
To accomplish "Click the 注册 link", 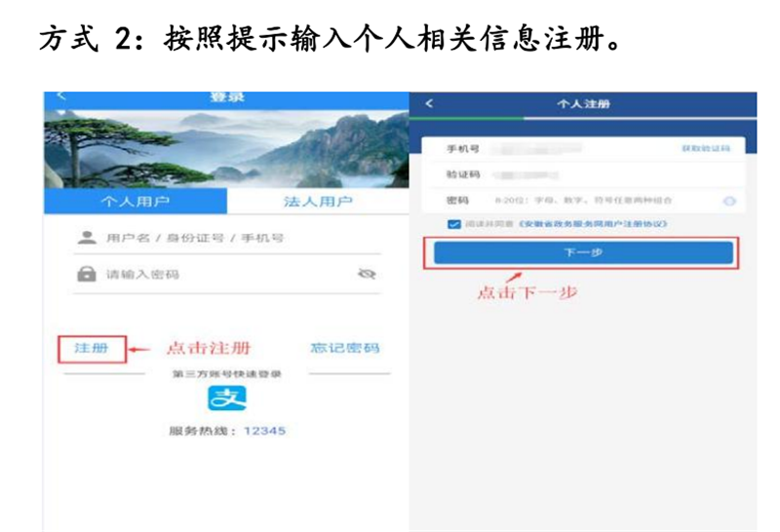I will coord(92,348).
